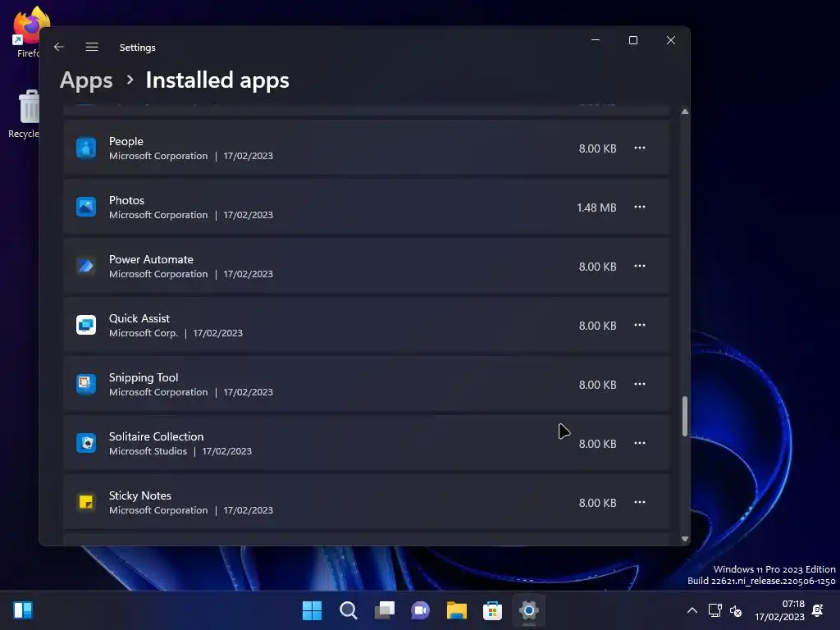The image size is (840, 630).
Task: Click Microsoft Corp. publisher under Quick Assist
Action: click(143, 333)
